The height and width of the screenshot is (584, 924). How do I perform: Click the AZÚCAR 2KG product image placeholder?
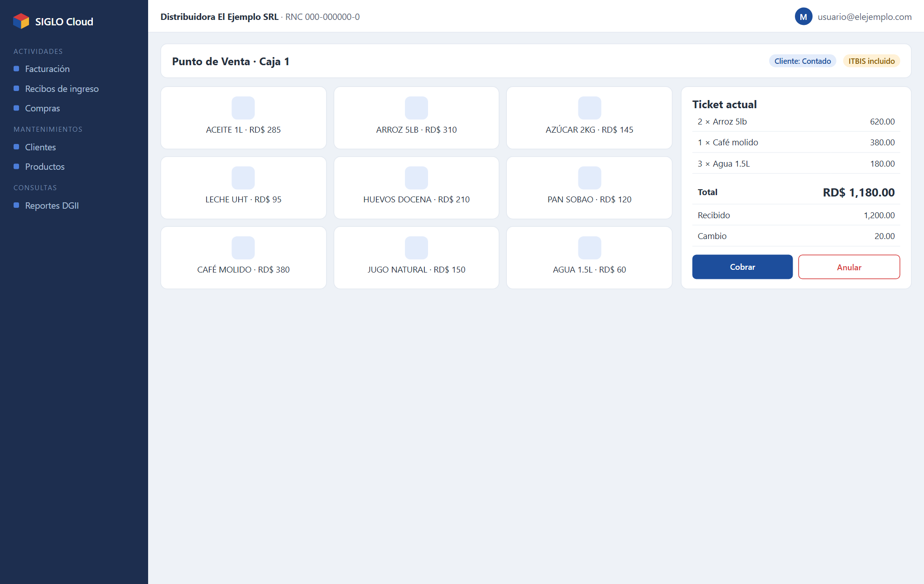(589, 108)
